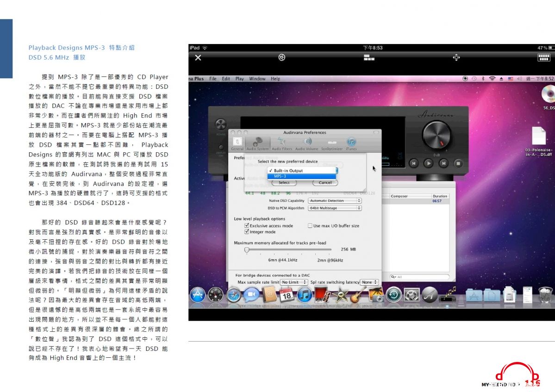555x392 pixels.
Task: Open iChat from the Dock
Action: [x=251, y=295]
